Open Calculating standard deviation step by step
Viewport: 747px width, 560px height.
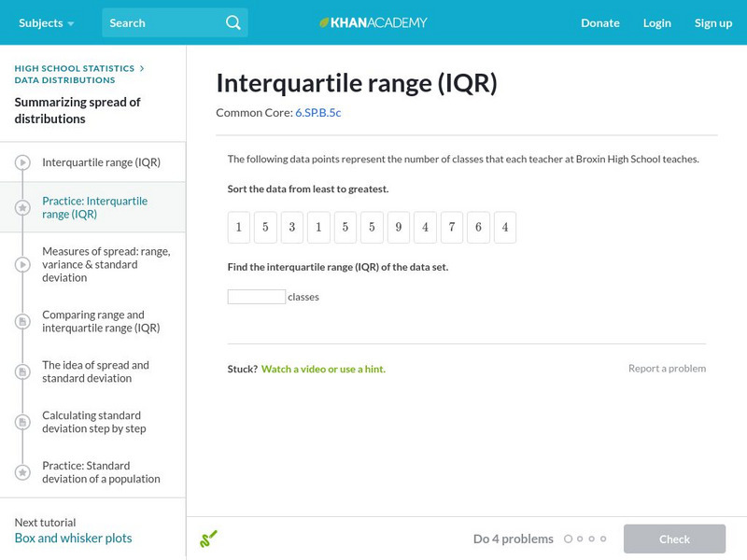click(x=93, y=422)
